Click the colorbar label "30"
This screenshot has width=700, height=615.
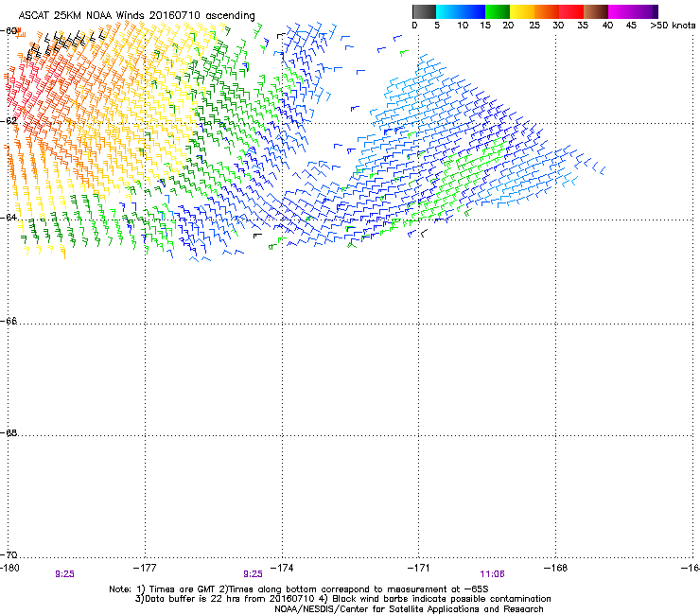pyautogui.click(x=558, y=26)
